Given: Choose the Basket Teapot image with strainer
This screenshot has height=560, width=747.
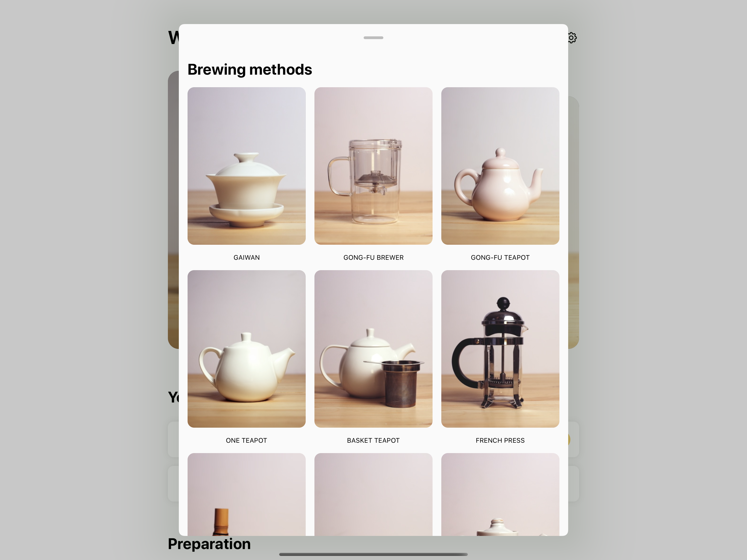Looking at the screenshot, I should tap(373, 349).
